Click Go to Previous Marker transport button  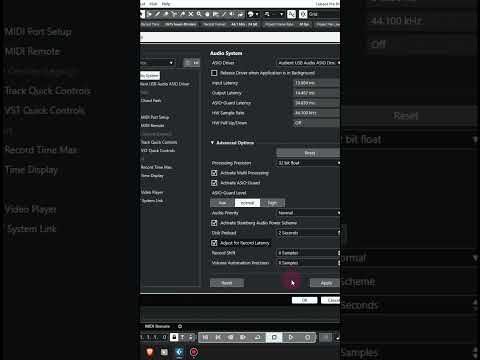[205, 337]
